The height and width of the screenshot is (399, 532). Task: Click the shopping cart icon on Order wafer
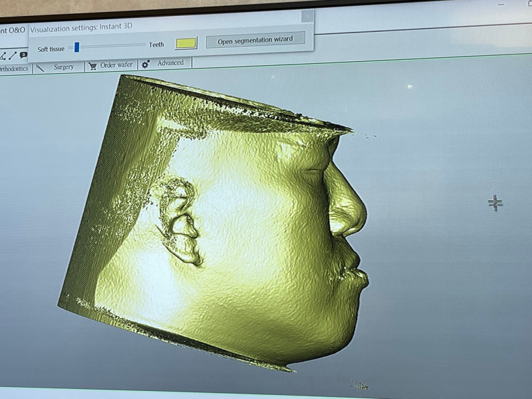92,66
